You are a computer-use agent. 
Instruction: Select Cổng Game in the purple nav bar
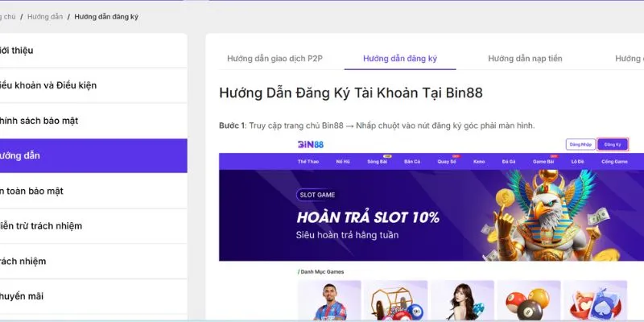[x=614, y=162]
